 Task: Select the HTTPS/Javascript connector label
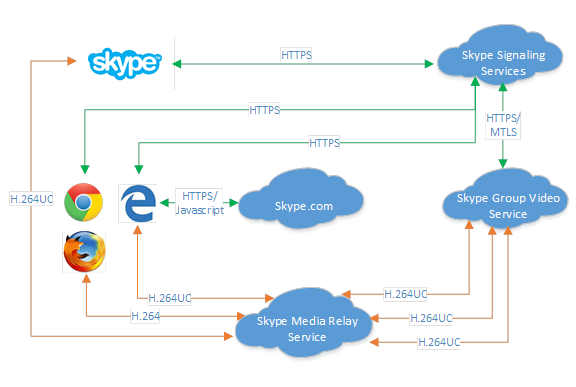click(x=199, y=203)
